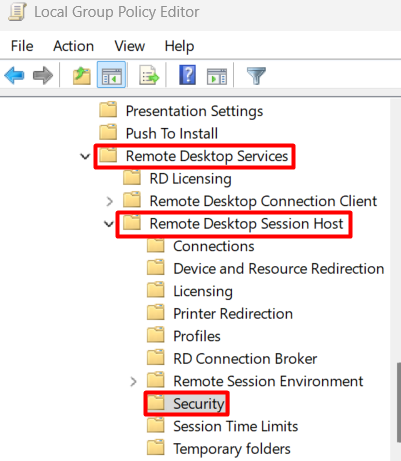
Task: Open the File menu
Action: (22, 46)
